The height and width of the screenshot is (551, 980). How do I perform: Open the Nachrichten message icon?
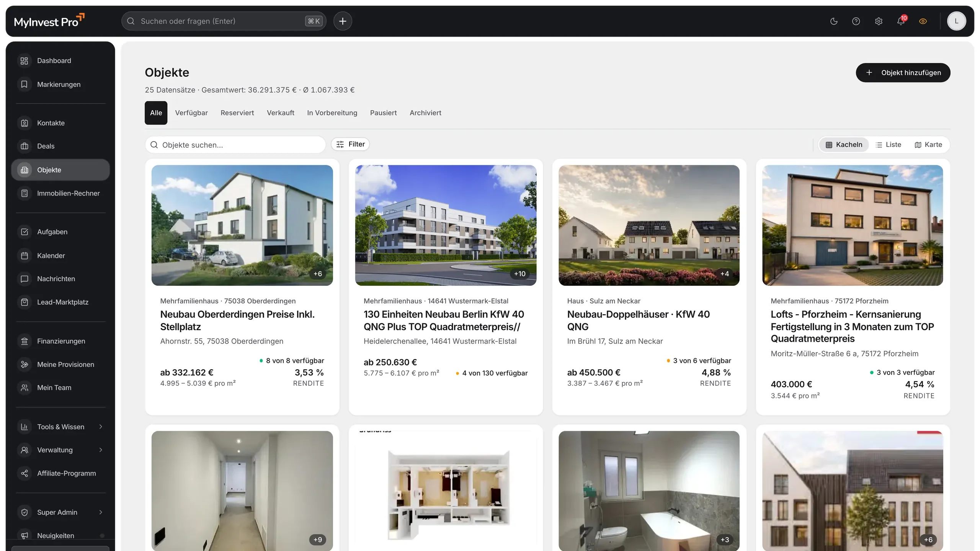pos(24,279)
